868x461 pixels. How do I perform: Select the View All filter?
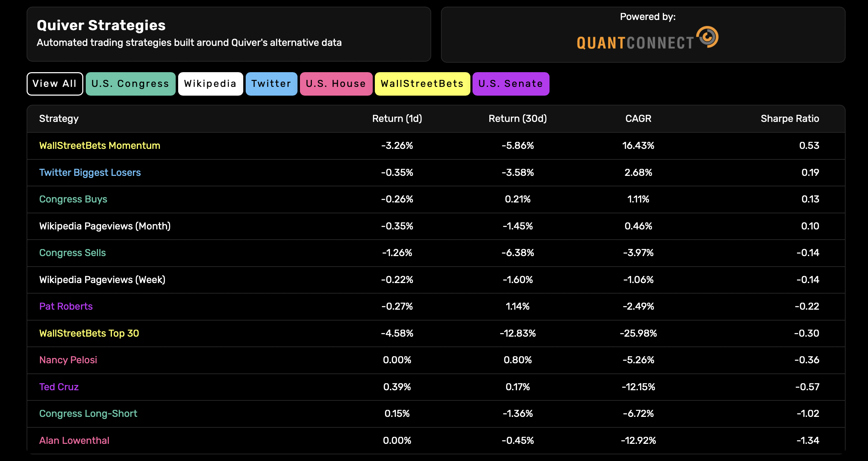click(55, 84)
